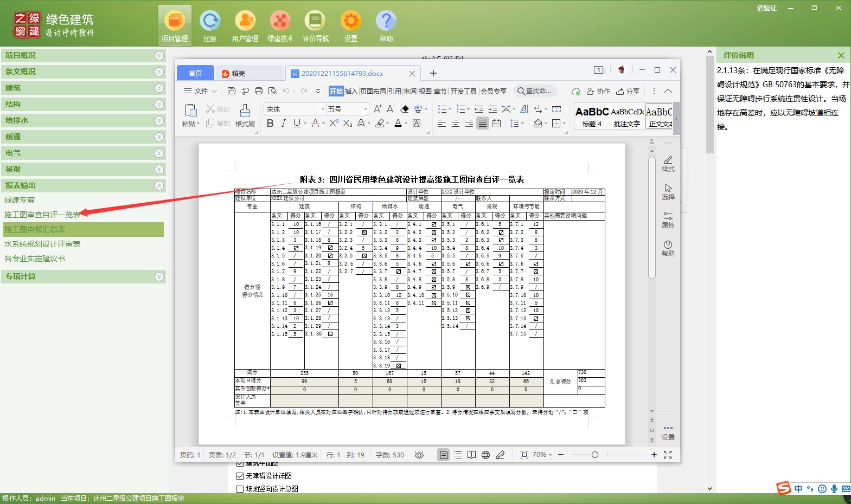Click the print icon in WPS toolbar
This screenshot has width=851, height=504.
259,91
